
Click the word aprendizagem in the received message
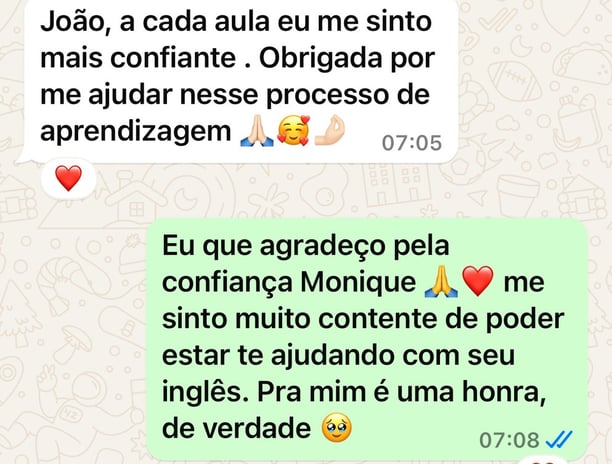coord(136,132)
